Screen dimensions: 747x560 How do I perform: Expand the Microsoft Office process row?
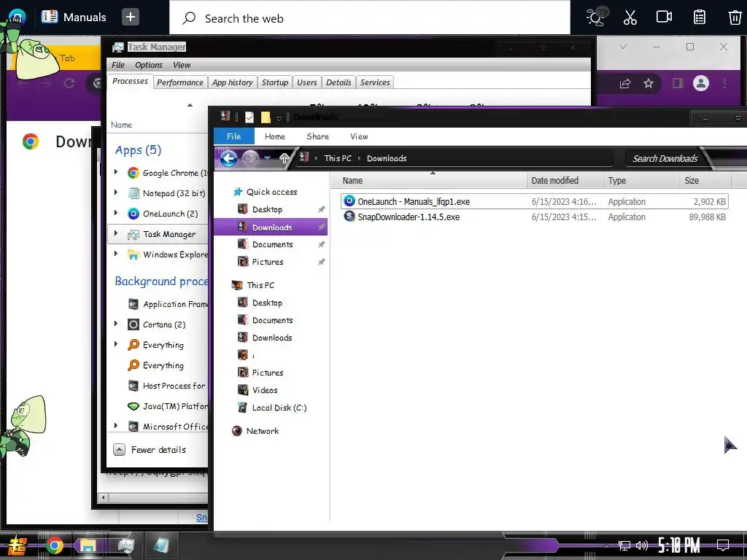coord(116,426)
